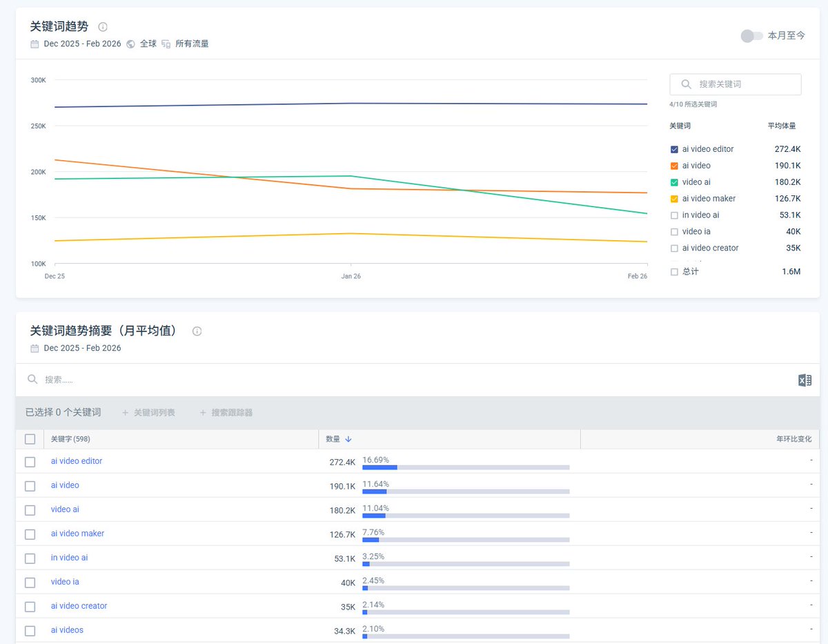The image size is (828, 644).
Task: Click the 平均体量 legend column header
Action: coord(782,126)
